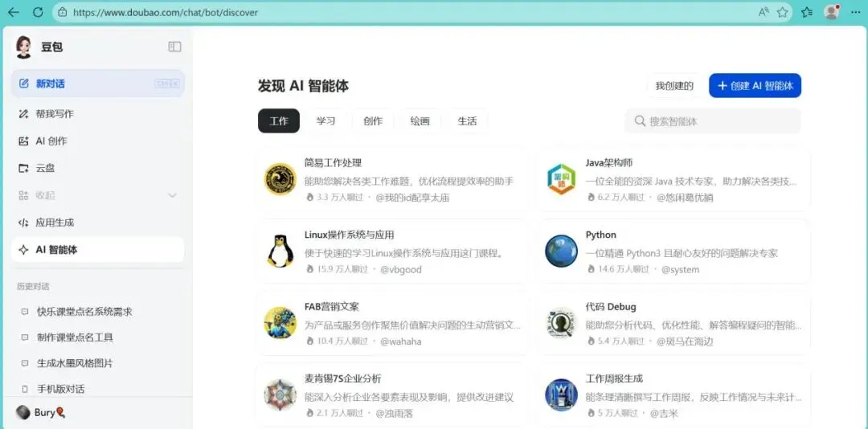Viewport: 868px width, 429px height.
Task: Switch to the 绘画 tab
Action: click(x=420, y=121)
